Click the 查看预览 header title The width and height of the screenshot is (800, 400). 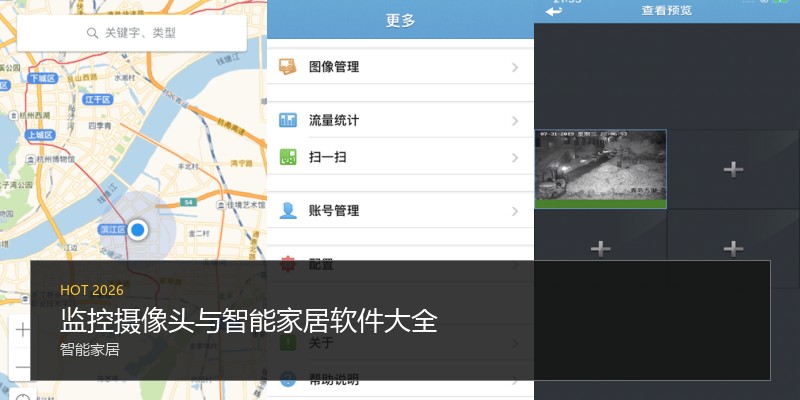coord(666,10)
